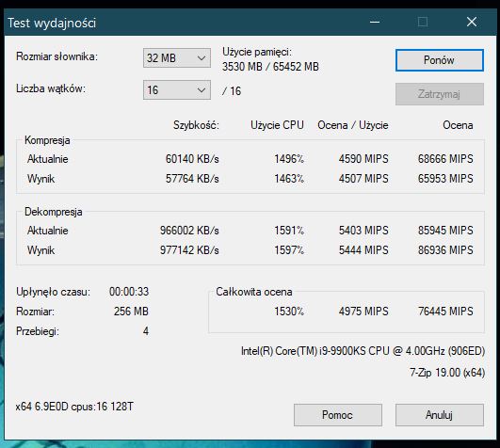Screen dimensions: 500x448
Task: Select the memory usage value 3530 MB / 65452 MB
Action: (x=270, y=67)
